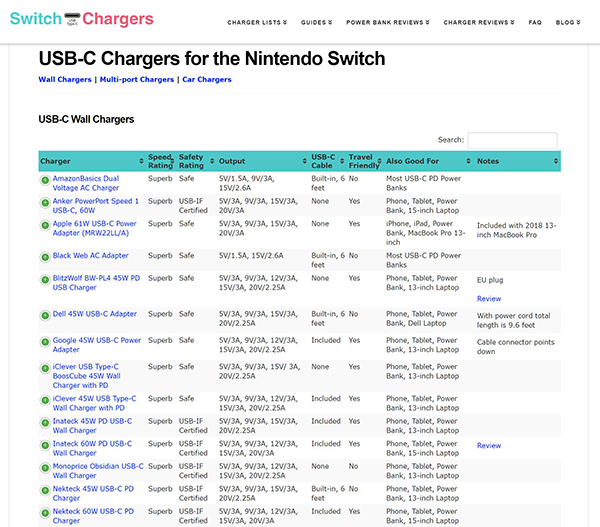
Task: Expand the Inateck 45W PD row icon
Action: coord(45,422)
